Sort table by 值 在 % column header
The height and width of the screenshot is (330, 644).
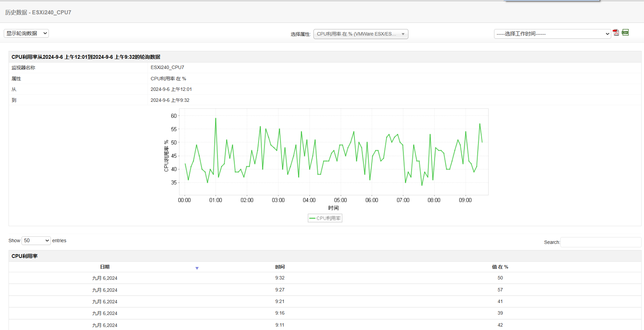pos(500,267)
